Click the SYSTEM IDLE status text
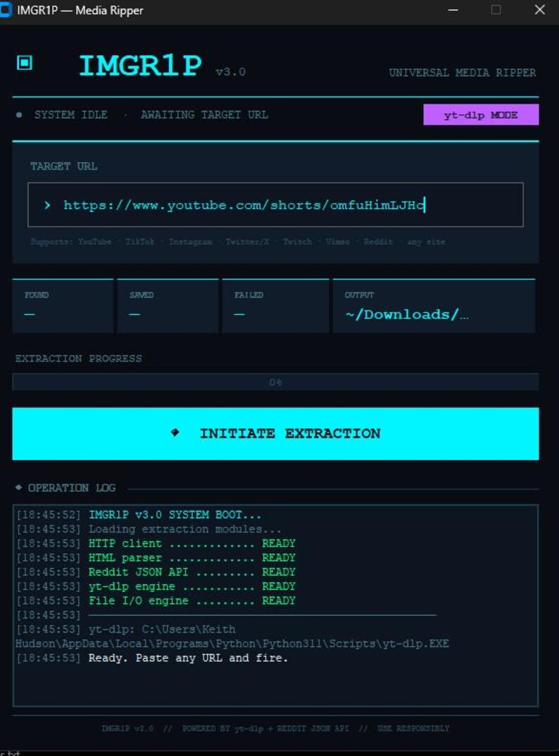559x756 pixels. coord(71,115)
